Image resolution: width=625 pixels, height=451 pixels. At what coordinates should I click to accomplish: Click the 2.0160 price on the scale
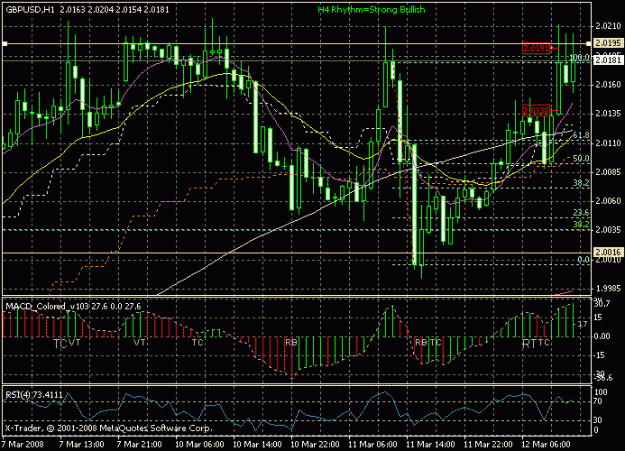coord(608,85)
